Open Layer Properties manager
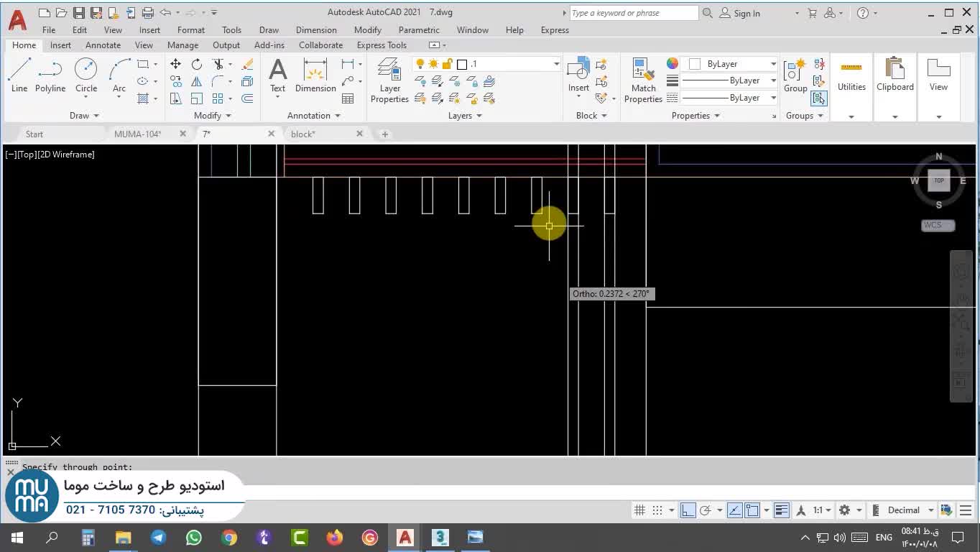The height and width of the screenshot is (552, 980). click(389, 80)
